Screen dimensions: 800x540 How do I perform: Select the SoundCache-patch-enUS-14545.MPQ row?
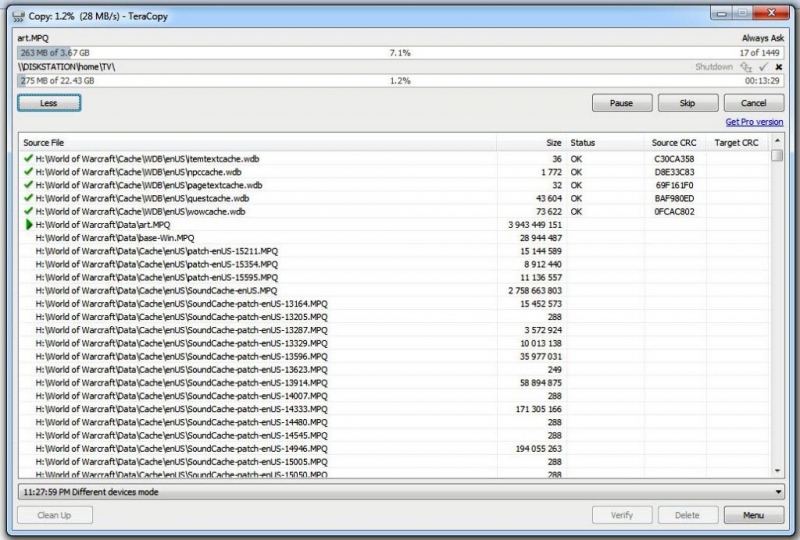coord(395,435)
